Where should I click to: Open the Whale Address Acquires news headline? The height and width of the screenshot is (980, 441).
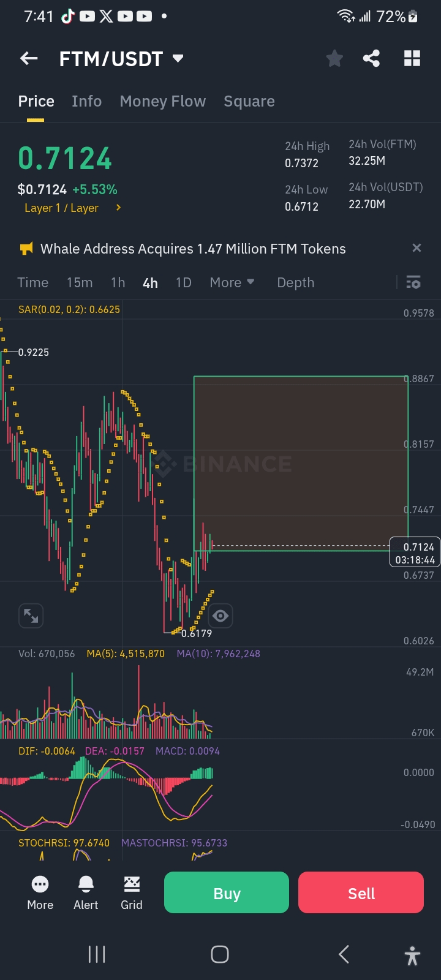[x=193, y=249]
